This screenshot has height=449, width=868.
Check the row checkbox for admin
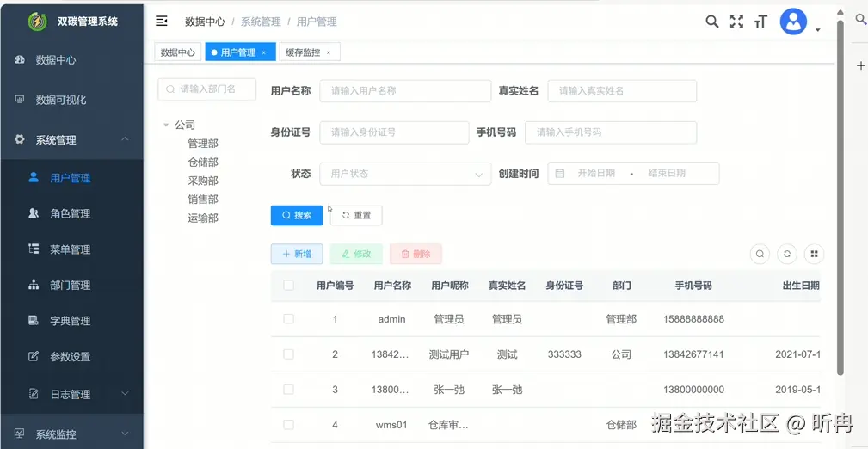click(288, 319)
